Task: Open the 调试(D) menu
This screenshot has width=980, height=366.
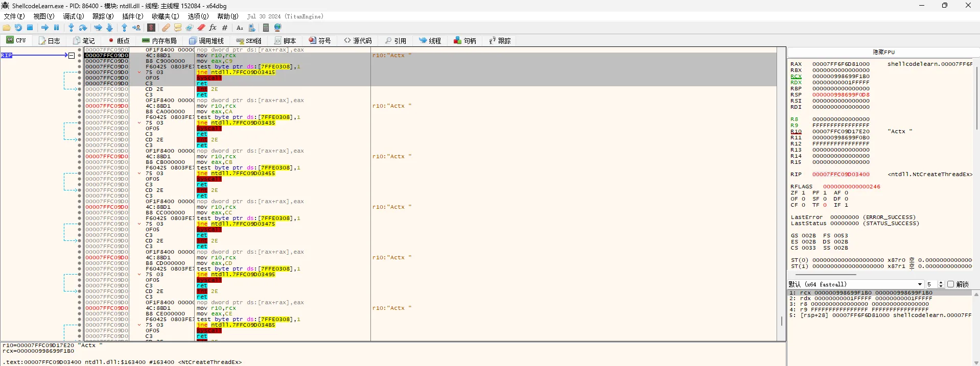Action: pyautogui.click(x=73, y=16)
